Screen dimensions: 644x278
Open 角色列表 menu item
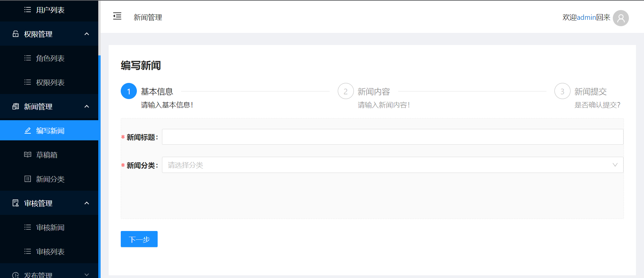(49, 58)
